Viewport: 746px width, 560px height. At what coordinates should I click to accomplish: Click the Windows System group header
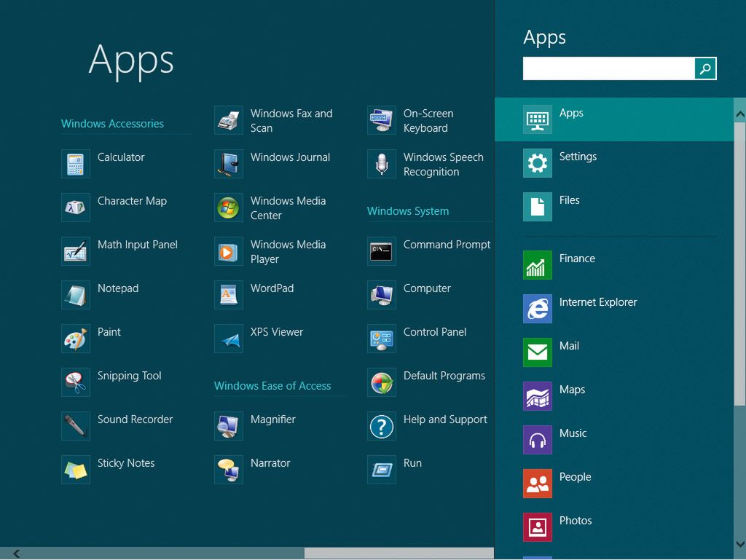point(408,211)
